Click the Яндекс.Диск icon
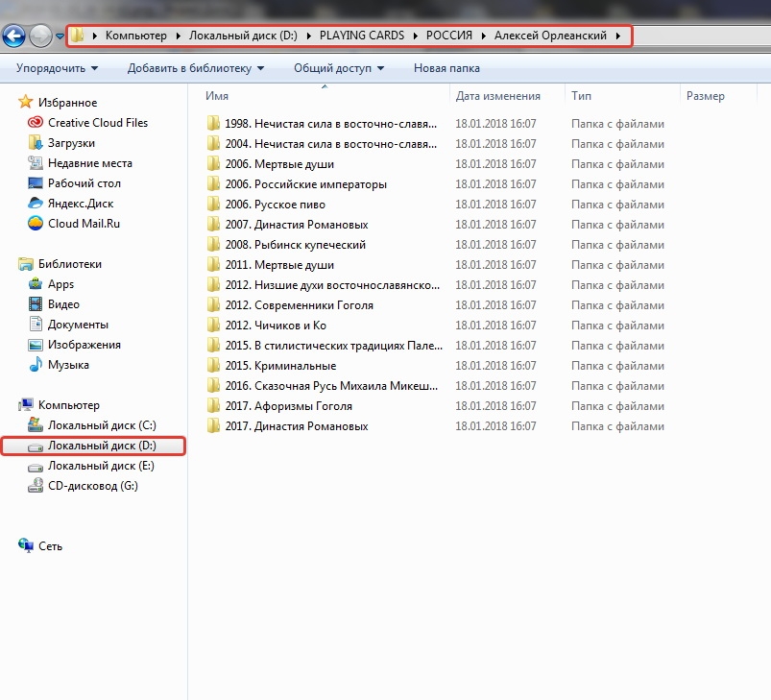Screen dimensions: 771x700 click(x=35, y=203)
